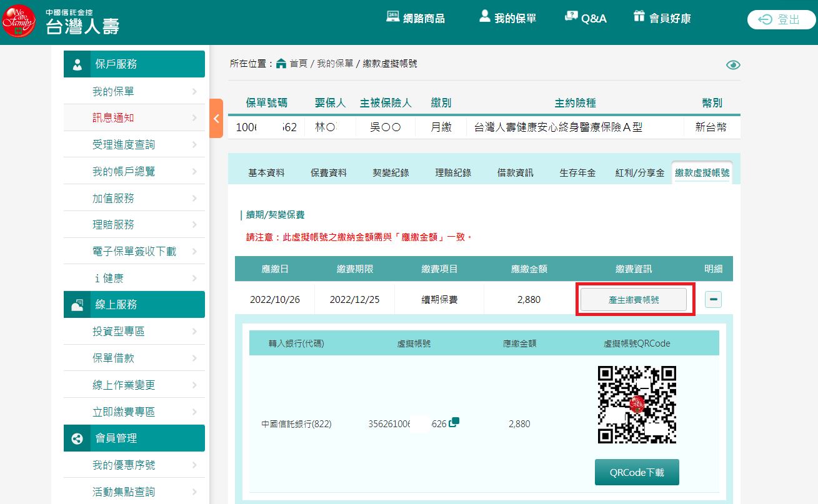818x504 pixels.
Task: Click the gift icon beside 會員好康
Action: tap(639, 16)
